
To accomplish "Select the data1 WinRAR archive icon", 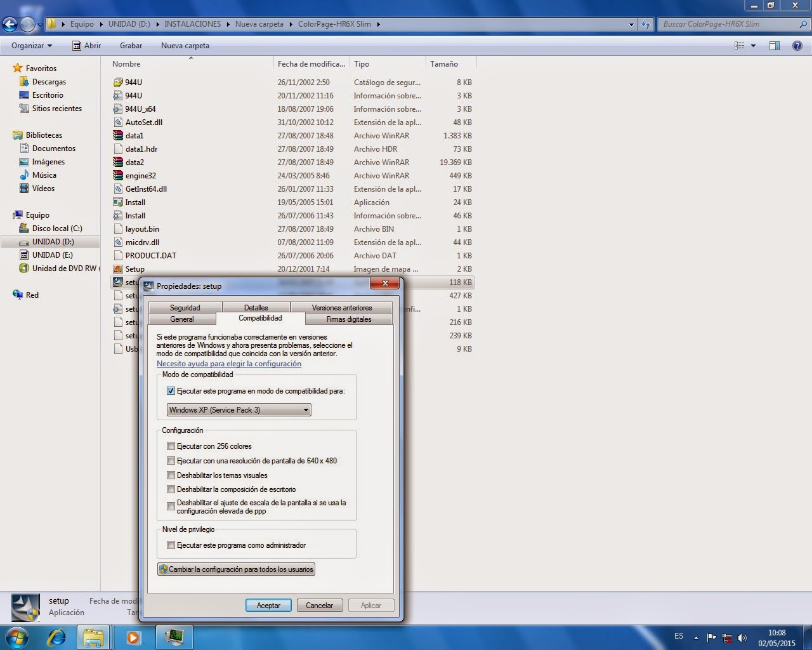I will pyautogui.click(x=117, y=135).
